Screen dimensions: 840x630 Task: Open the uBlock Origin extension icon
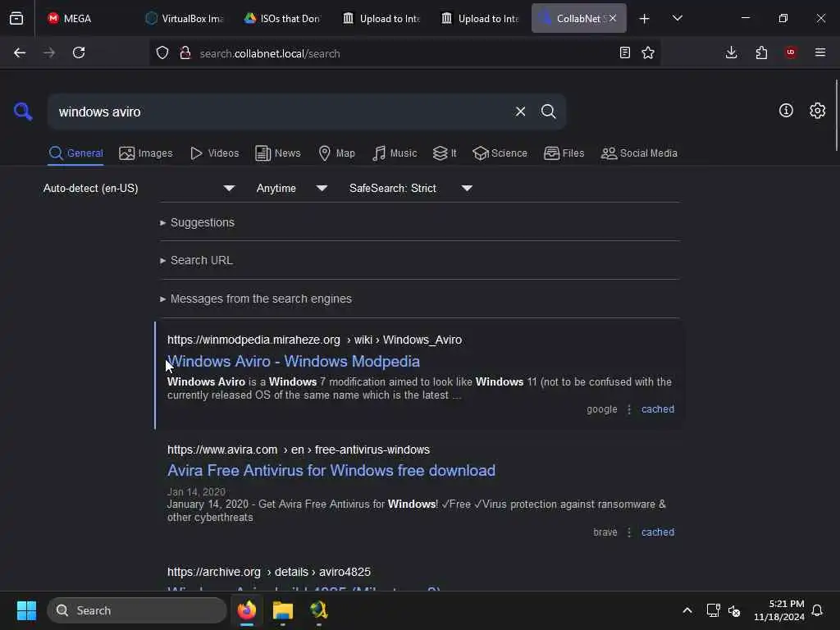791,52
